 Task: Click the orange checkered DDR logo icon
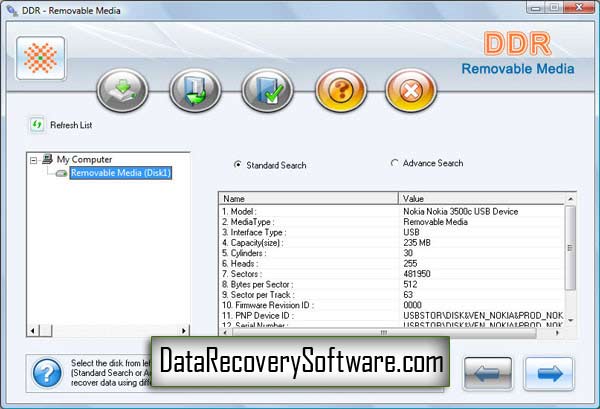(41, 58)
